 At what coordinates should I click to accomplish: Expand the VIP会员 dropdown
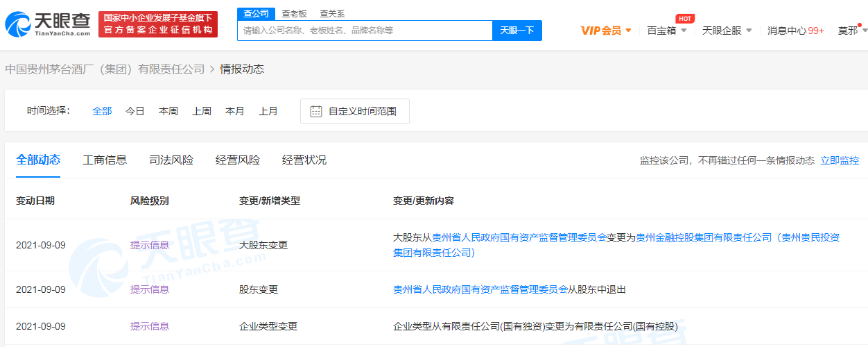point(606,31)
